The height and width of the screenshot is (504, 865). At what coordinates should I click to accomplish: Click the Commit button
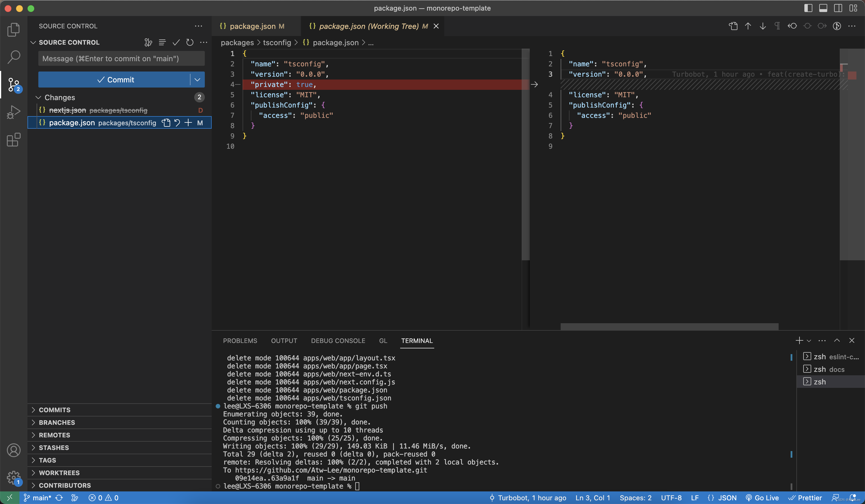coord(114,80)
